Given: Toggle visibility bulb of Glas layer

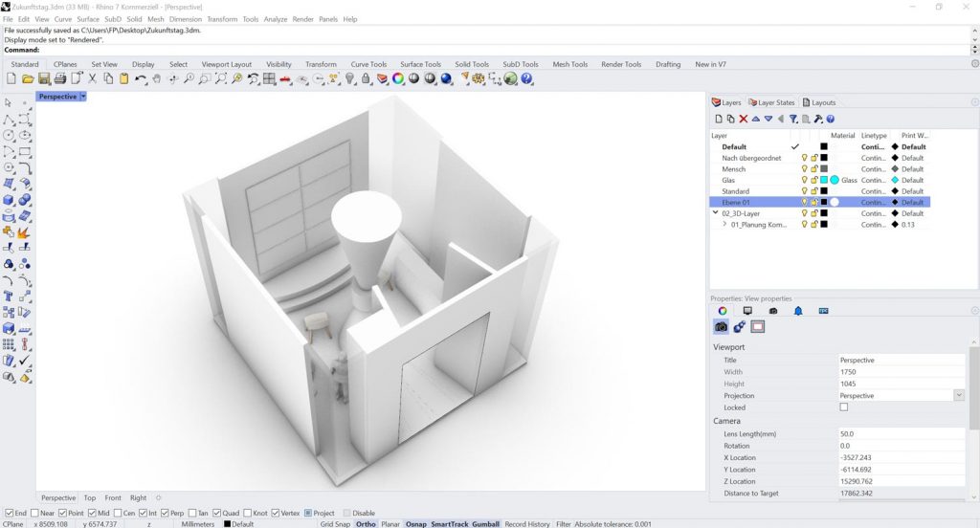Looking at the screenshot, I should [x=805, y=180].
